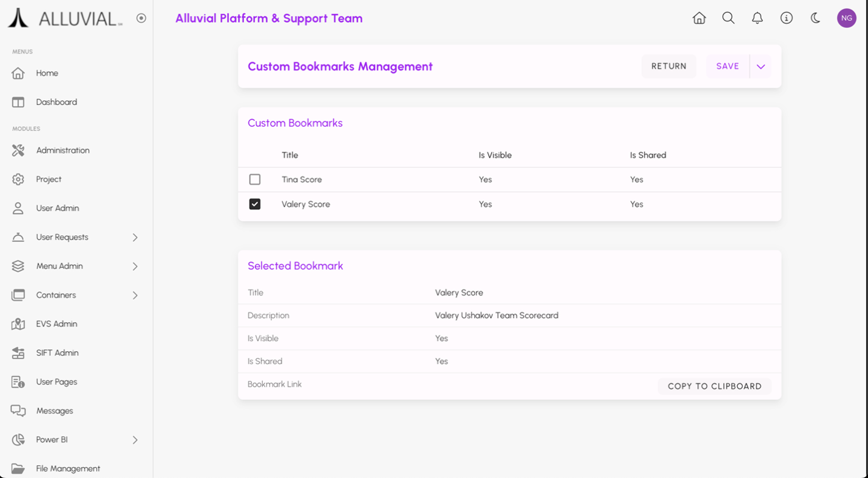This screenshot has height=478, width=868.
Task: Expand the Containers submenu
Action: [x=135, y=295]
